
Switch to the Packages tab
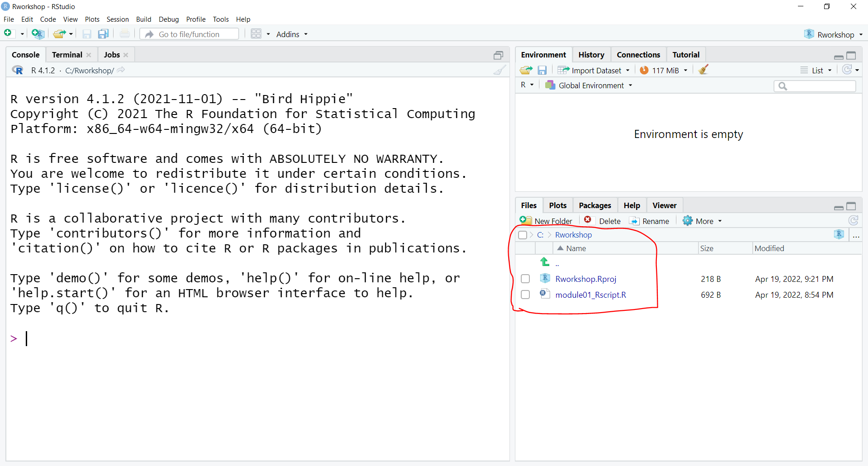point(595,205)
